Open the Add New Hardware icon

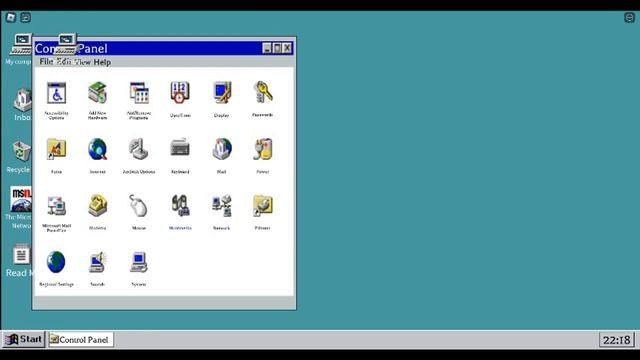coord(98,93)
